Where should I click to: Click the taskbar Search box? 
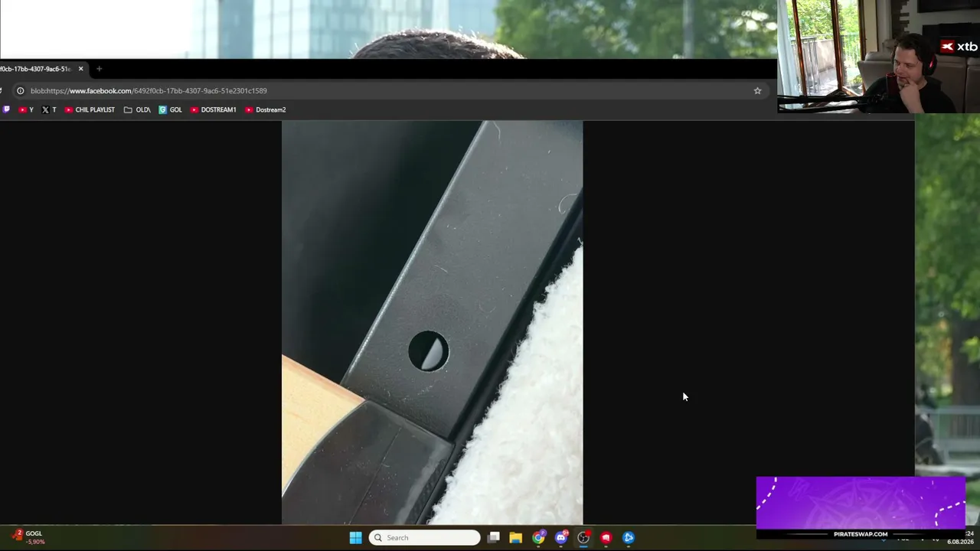click(x=424, y=537)
